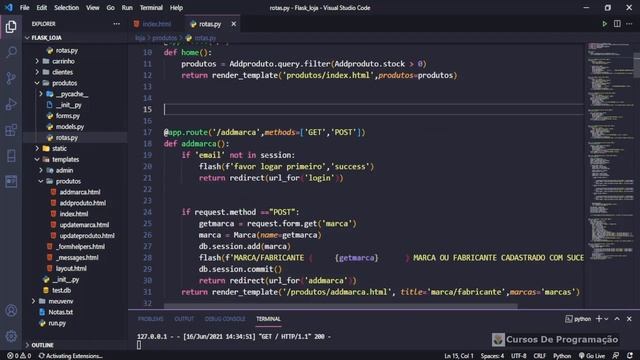The image size is (640, 360).
Task: Switch to the Output panel tab
Action: [184, 319]
